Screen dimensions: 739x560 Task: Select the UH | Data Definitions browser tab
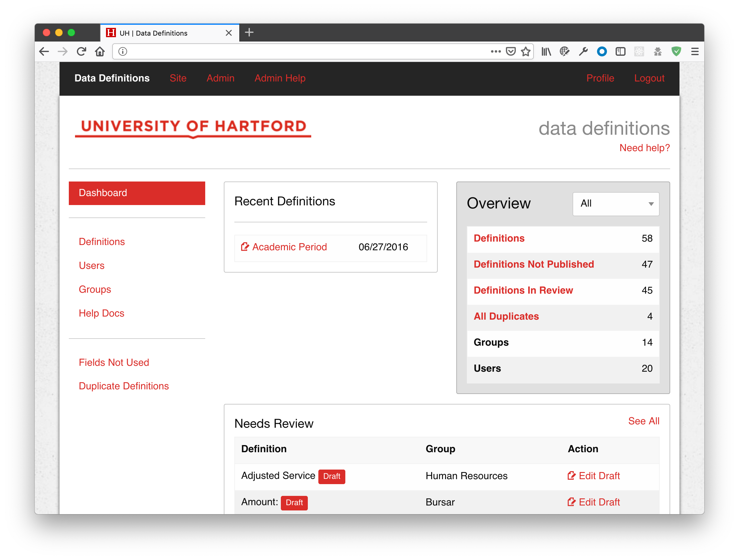[170, 33]
